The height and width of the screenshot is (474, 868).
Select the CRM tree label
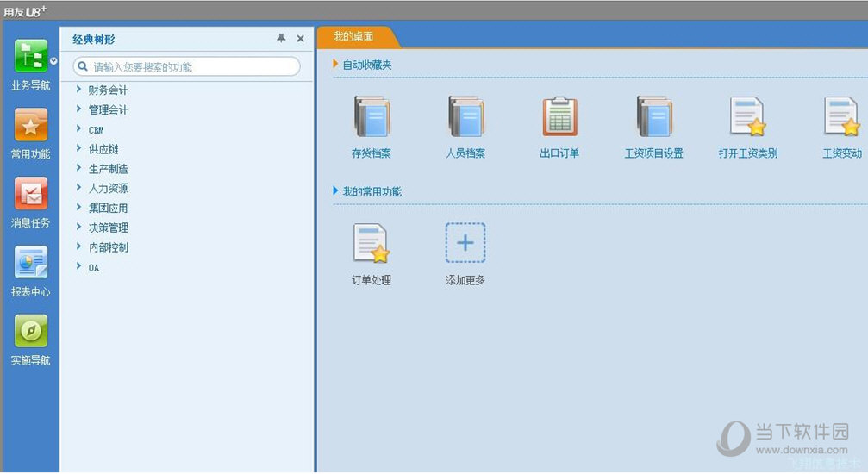[x=97, y=130]
